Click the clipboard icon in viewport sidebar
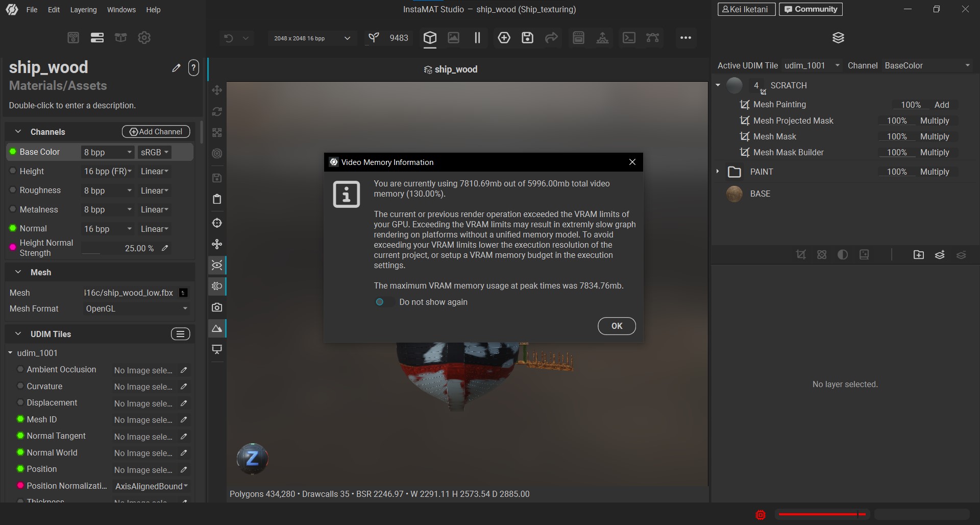980x525 pixels. click(x=217, y=199)
